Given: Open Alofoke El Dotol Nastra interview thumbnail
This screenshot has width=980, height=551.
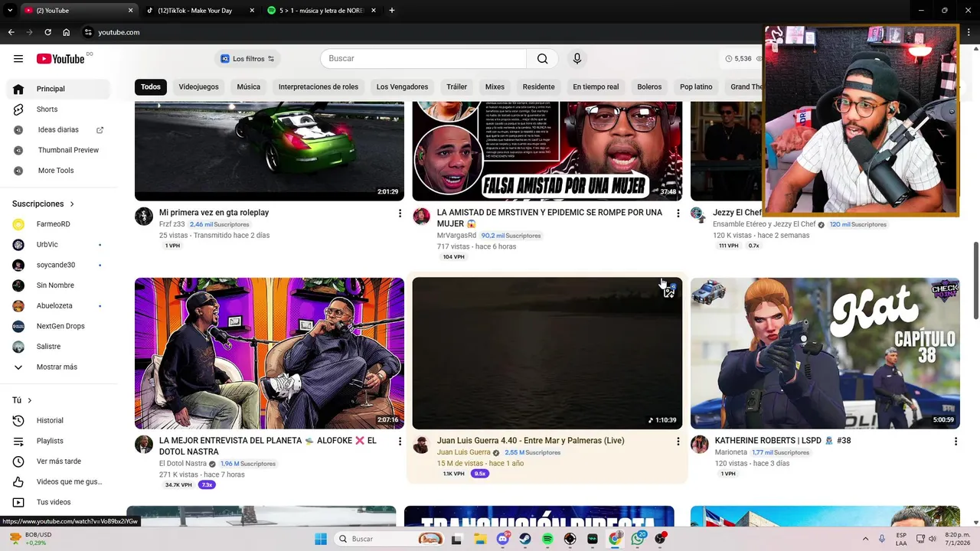Looking at the screenshot, I should 269,353.
